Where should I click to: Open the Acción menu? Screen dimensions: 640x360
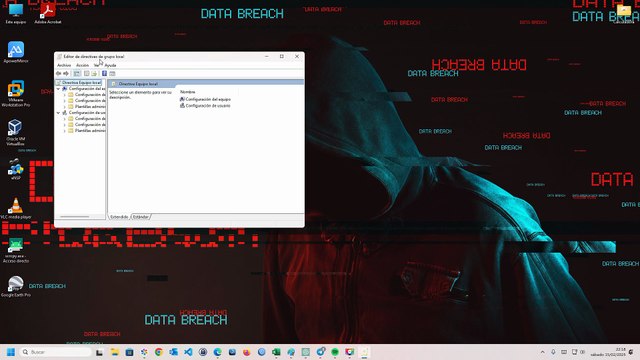point(82,65)
